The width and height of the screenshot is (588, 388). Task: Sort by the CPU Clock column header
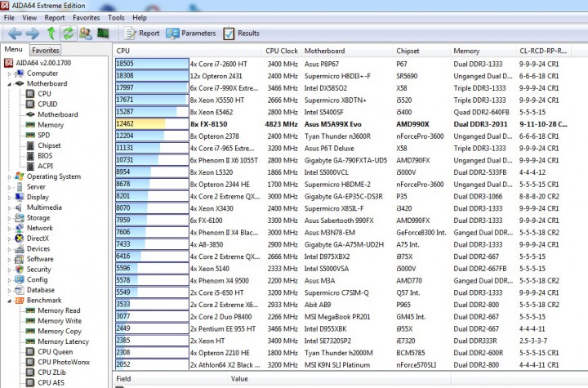point(281,51)
